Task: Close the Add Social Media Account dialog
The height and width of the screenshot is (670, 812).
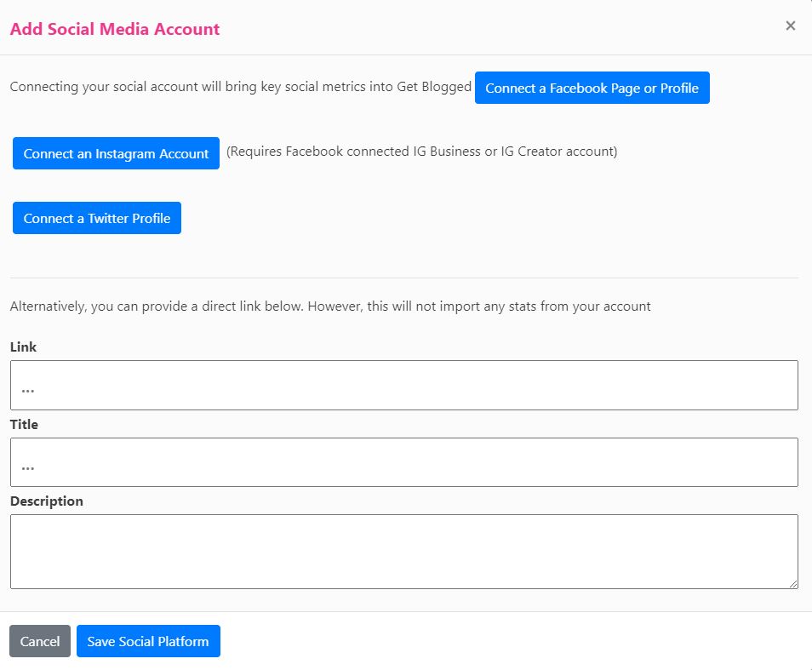Action: click(790, 26)
